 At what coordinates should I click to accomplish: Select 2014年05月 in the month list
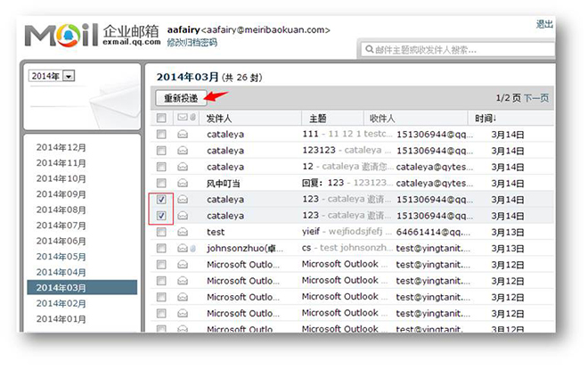click(x=61, y=257)
